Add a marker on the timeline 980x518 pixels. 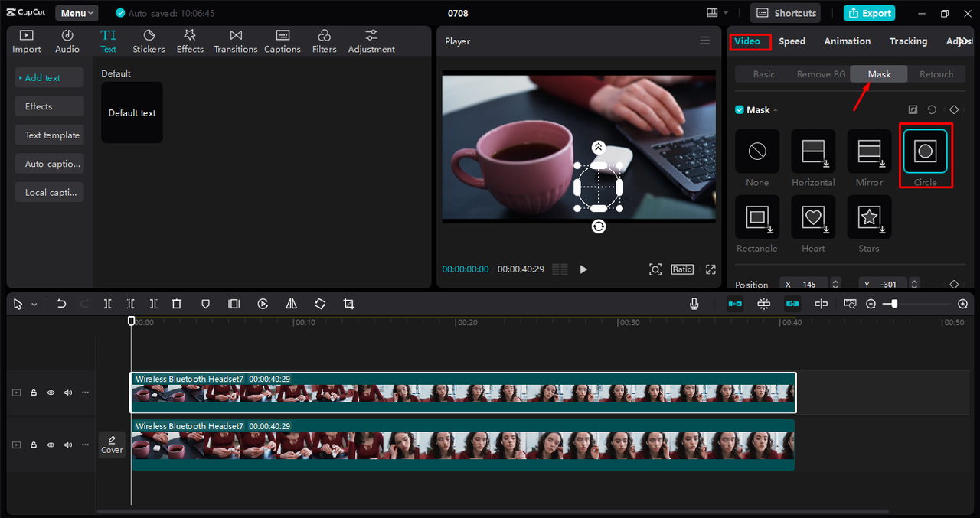click(205, 304)
